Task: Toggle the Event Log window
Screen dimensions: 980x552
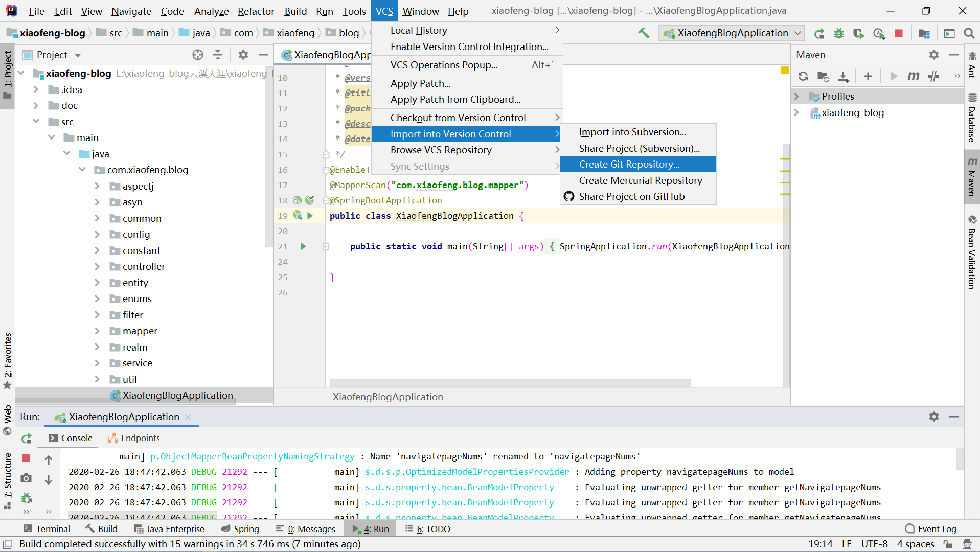Action: coord(930,529)
